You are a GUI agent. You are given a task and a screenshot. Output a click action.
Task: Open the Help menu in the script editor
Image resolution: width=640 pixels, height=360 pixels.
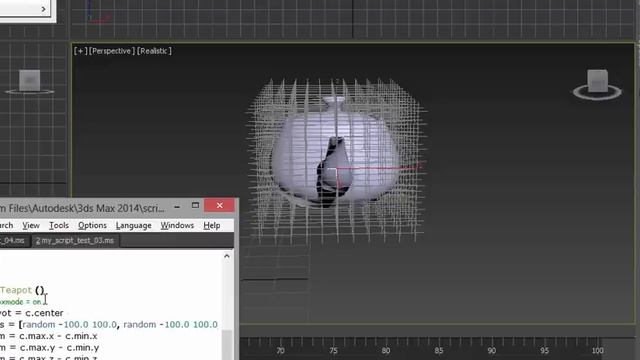point(212,225)
